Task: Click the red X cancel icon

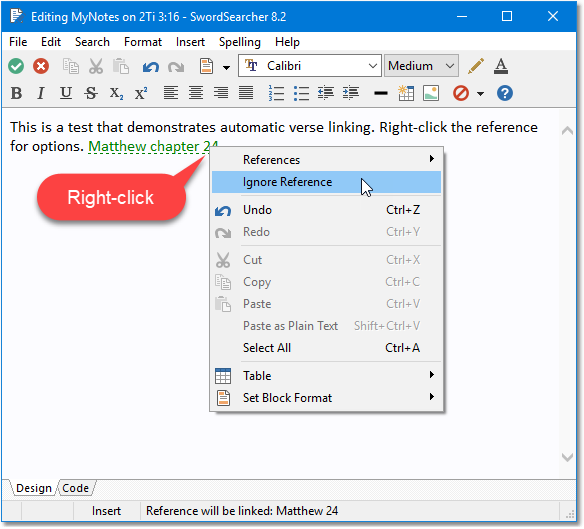Action: tap(41, 67)
